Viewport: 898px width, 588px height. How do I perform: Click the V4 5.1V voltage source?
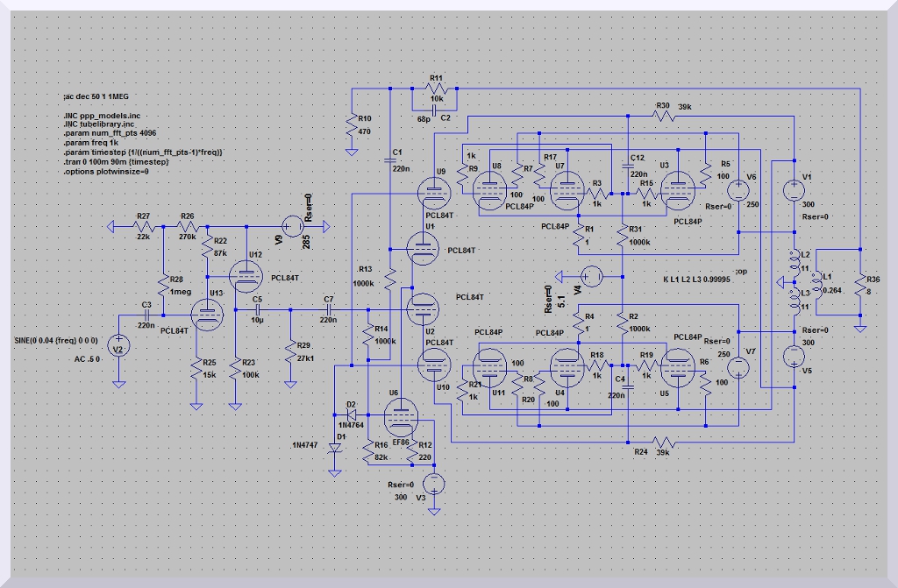pos(592,277)
